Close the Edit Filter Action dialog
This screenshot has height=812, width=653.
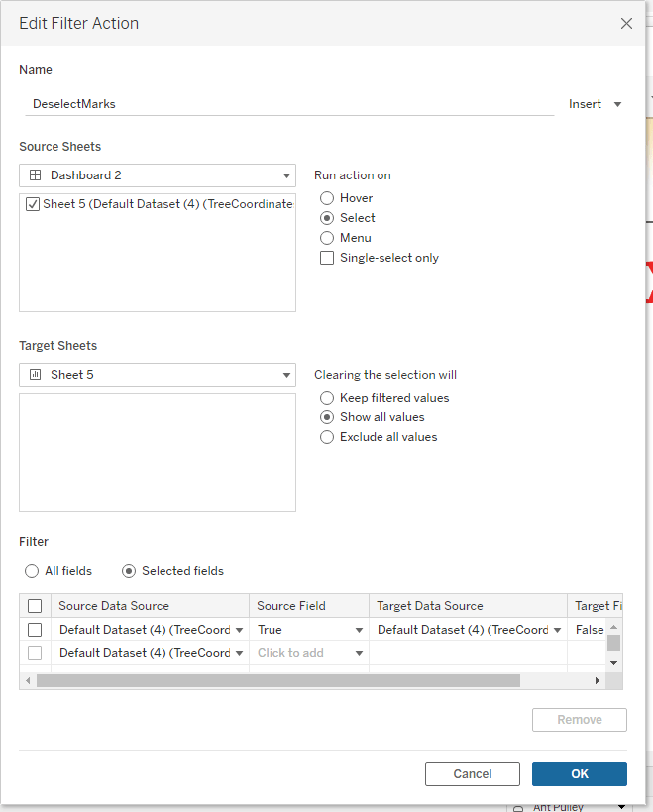pos(626,23)
